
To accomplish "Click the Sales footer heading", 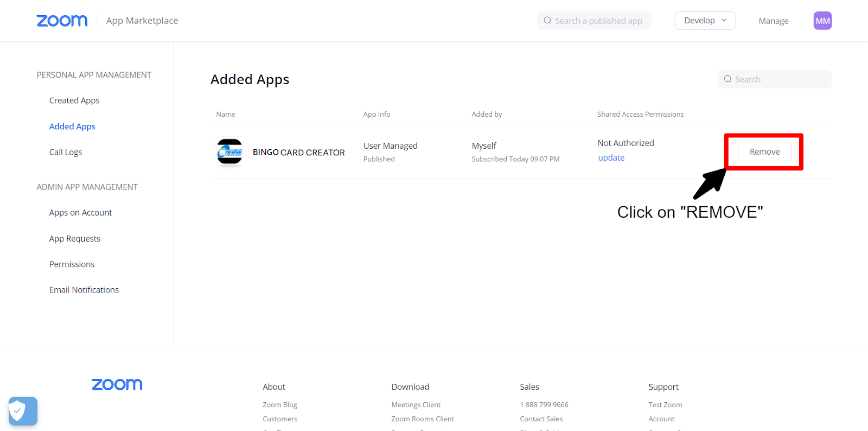I will click(x=529, y=387).
